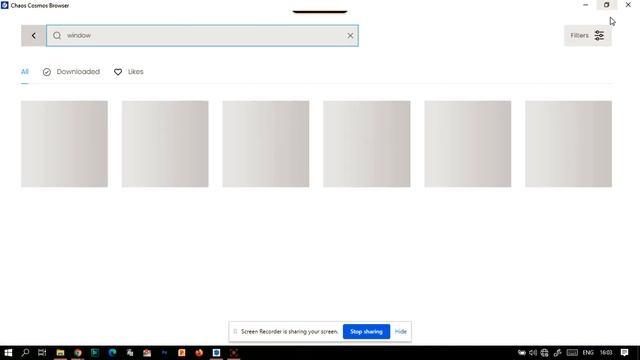Viewport: 640px width, 360px height.
Task: Switch to the All tab
Action: 24,72
